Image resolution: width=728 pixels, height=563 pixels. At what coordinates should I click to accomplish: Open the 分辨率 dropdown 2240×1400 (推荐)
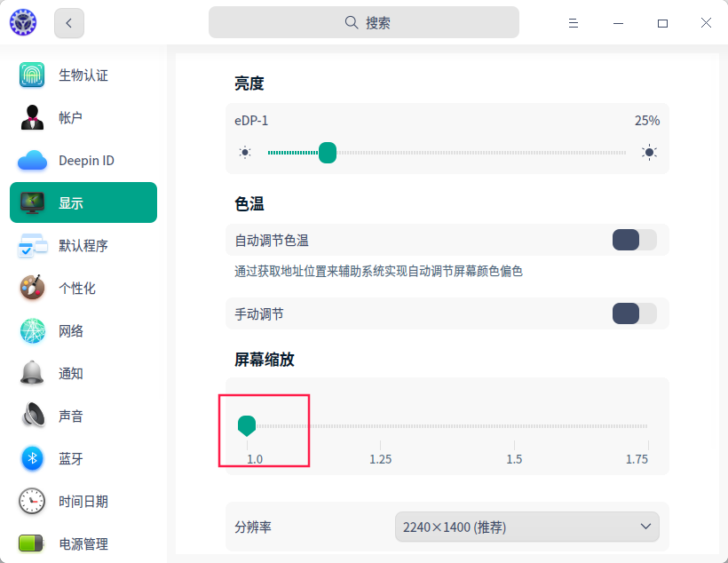point(527,527)
